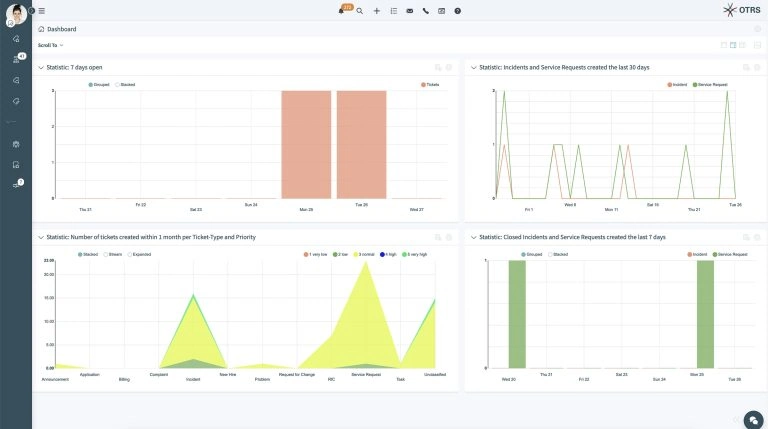Click the Mon 25 bar in 7 days open chart
768x429 pixels.
coord(306,144)
